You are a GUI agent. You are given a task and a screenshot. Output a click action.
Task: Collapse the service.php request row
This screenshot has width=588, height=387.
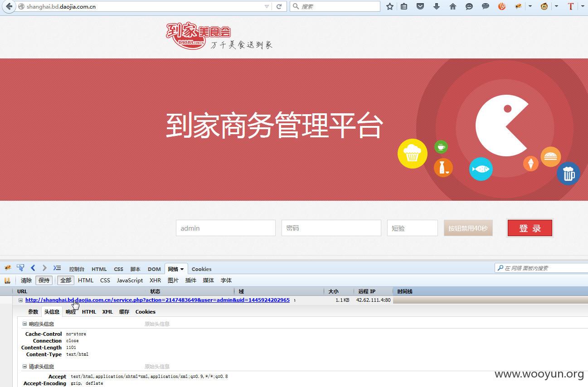(x=20, y=300)
